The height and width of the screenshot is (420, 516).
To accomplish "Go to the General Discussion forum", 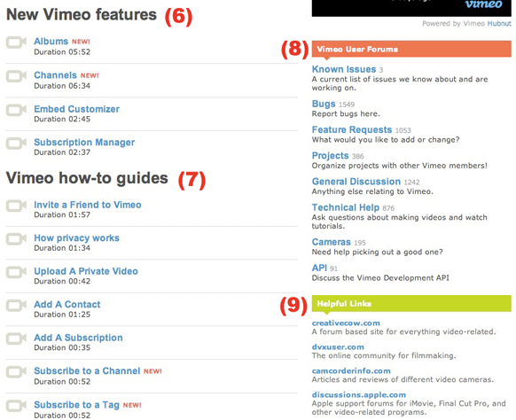I will click(356, 182).
